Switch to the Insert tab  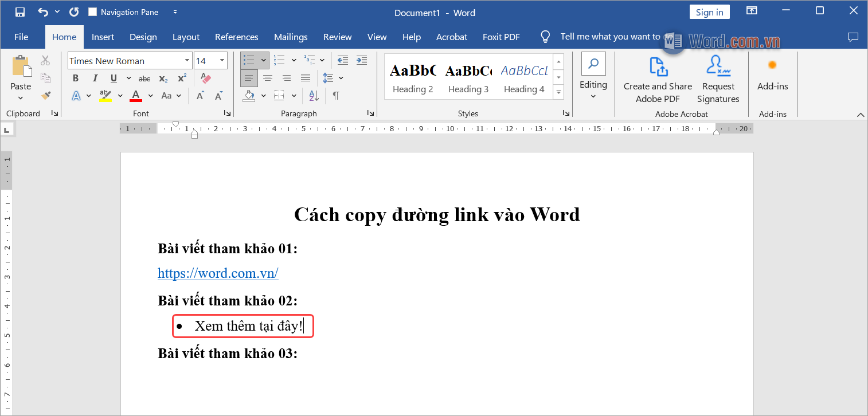[x=103, y=37]
